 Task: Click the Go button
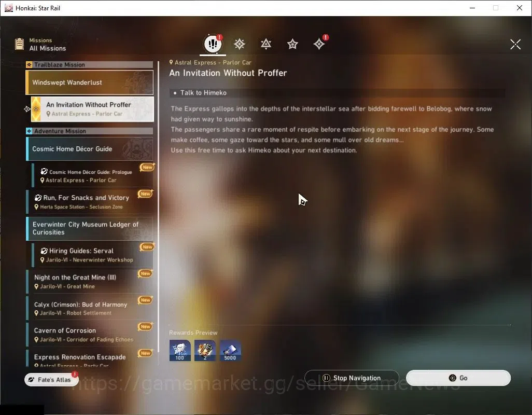tap(458, 378)
